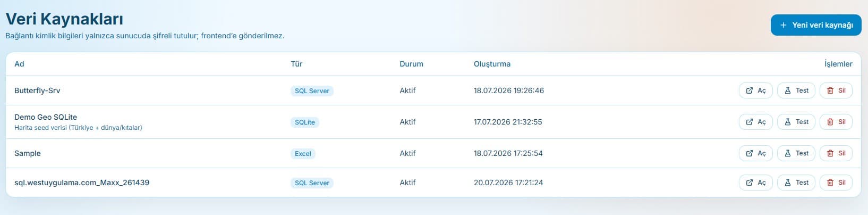The image size is (868, 215).
Task: Select the Ad column header
Action: pos(19,64)
